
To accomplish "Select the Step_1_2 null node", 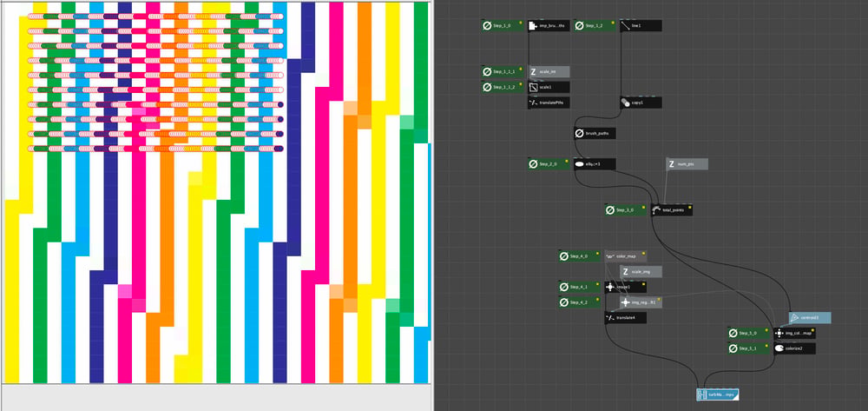I will click(x=595, y=25).
